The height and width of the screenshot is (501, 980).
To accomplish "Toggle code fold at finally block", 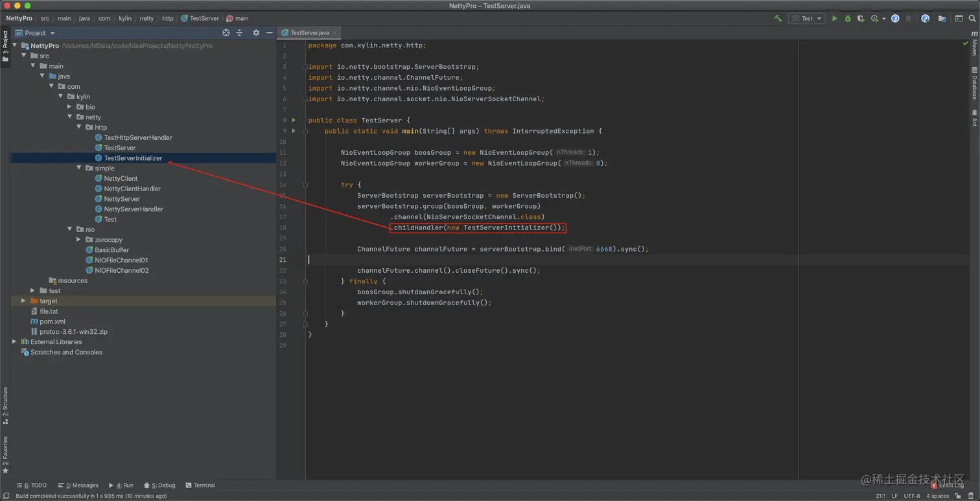I will click(305, 281).
